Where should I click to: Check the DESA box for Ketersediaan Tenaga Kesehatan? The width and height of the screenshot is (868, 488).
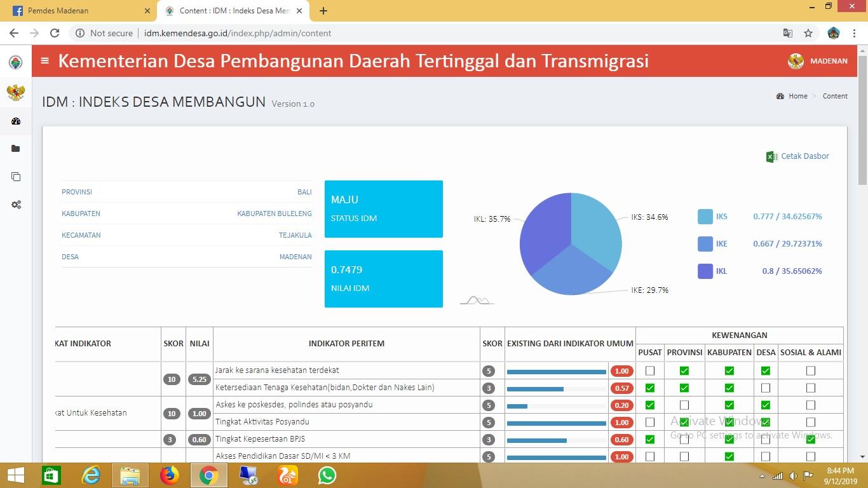click(x=766, y=388)
